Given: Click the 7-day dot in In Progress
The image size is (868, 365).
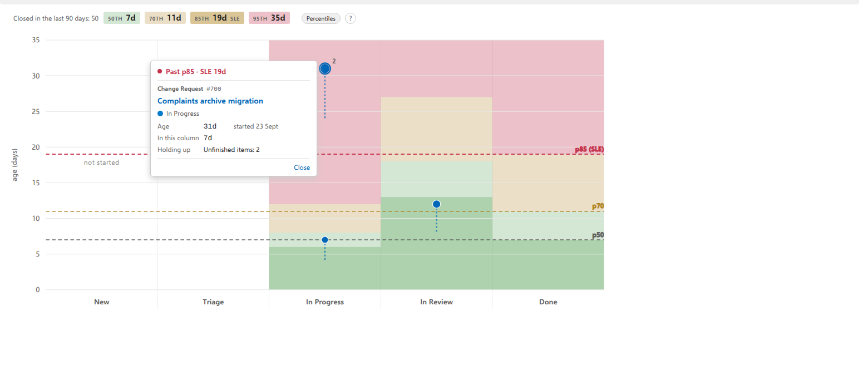Looking at the screenshot, I should pos(325,240).
